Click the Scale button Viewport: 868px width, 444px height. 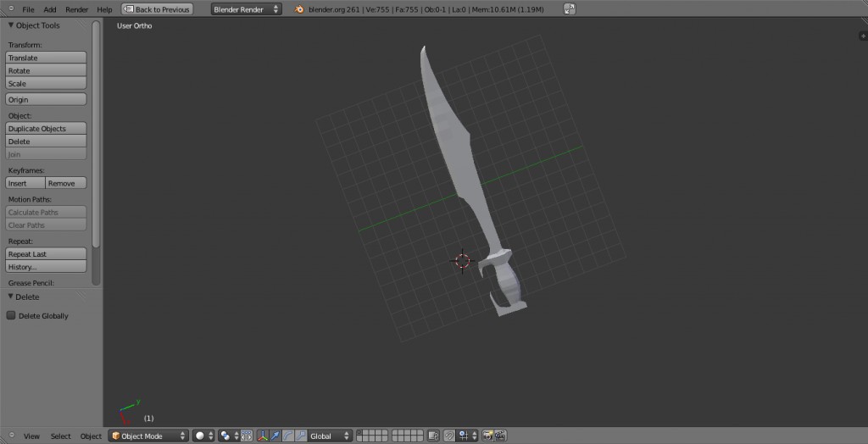click(46, 83)
